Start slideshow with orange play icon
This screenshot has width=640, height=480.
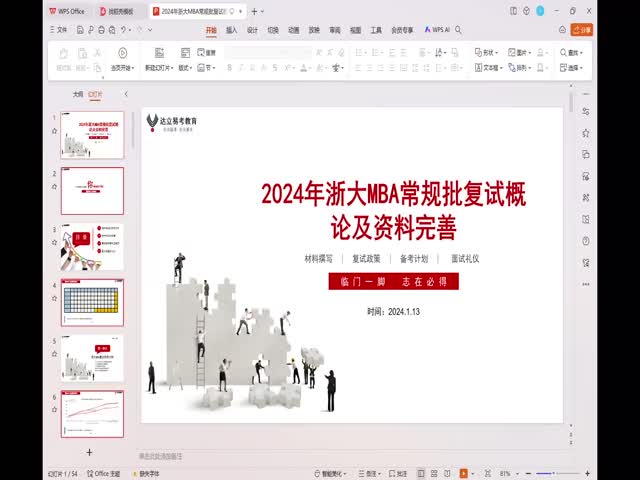click(x=463, y=473)
